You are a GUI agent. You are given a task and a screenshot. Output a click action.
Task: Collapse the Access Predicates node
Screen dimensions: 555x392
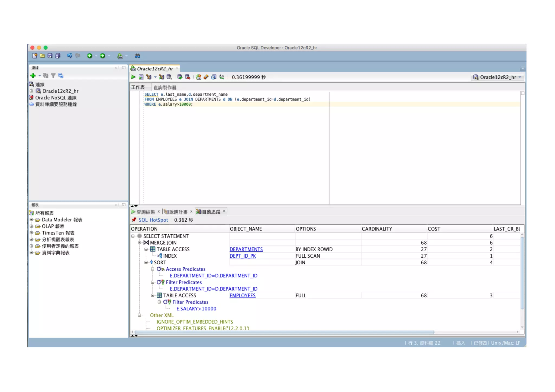153,269
